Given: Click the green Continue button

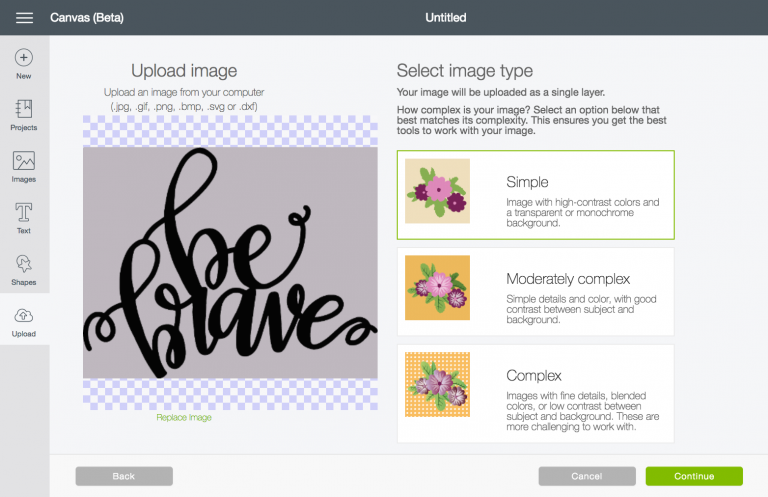Looking at the screenshot, I should click(x=694, y=476).
